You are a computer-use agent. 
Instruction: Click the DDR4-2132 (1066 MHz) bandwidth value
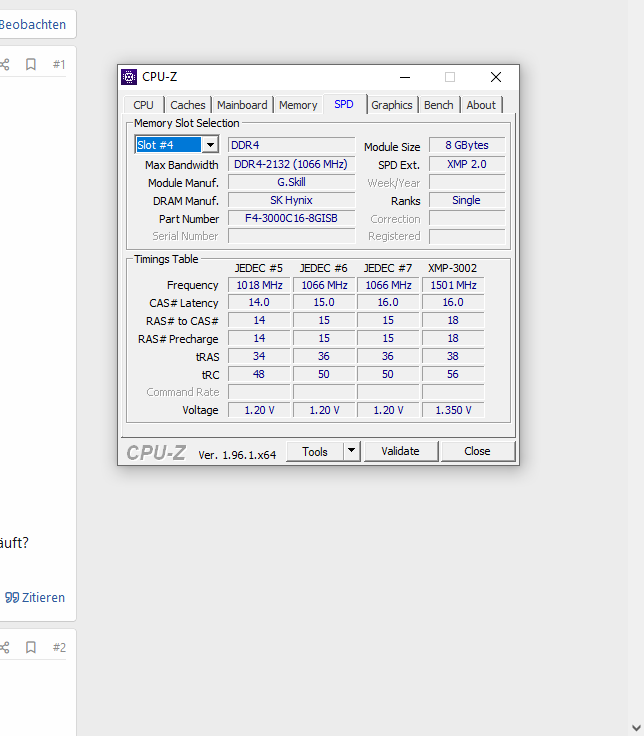(291, 164)
